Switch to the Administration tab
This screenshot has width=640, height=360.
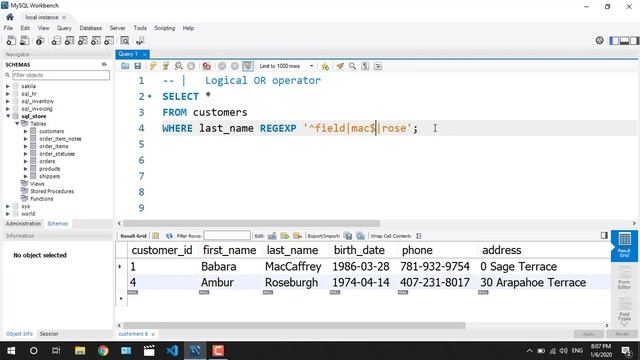pos(23,224)
